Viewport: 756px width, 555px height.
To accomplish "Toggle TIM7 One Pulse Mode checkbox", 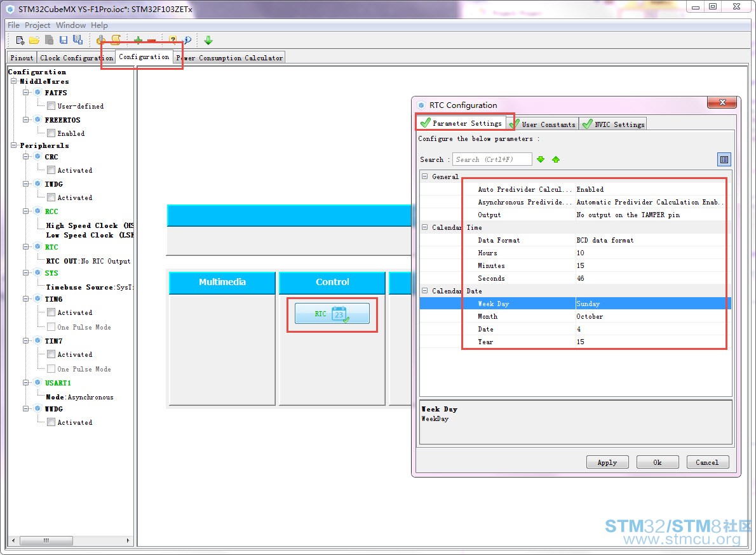I will (x=51, y=368).
